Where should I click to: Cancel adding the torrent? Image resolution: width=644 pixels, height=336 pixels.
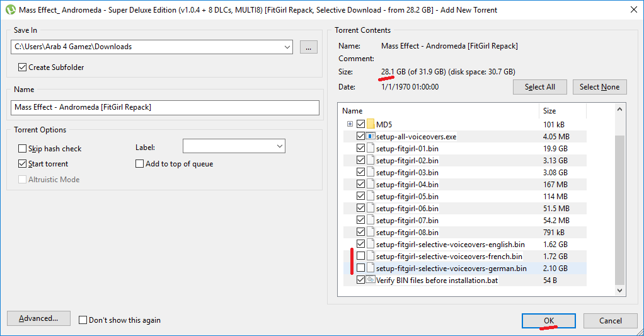click(611, 321)
